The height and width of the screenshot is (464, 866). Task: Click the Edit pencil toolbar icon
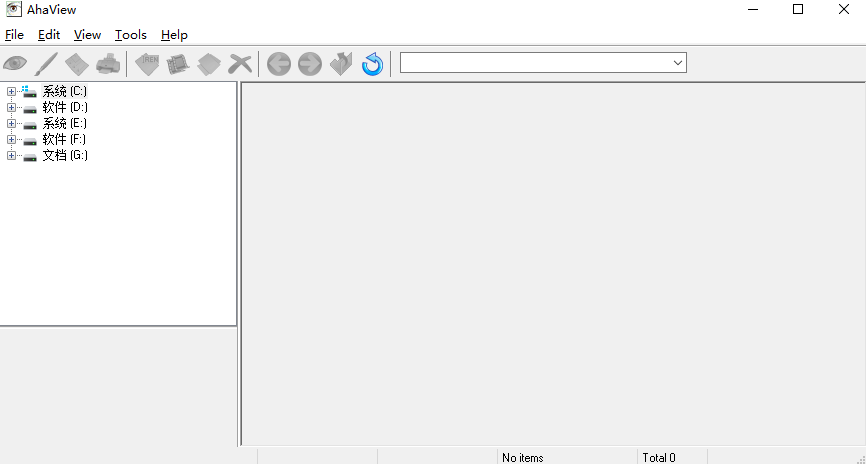pos(46,64)
